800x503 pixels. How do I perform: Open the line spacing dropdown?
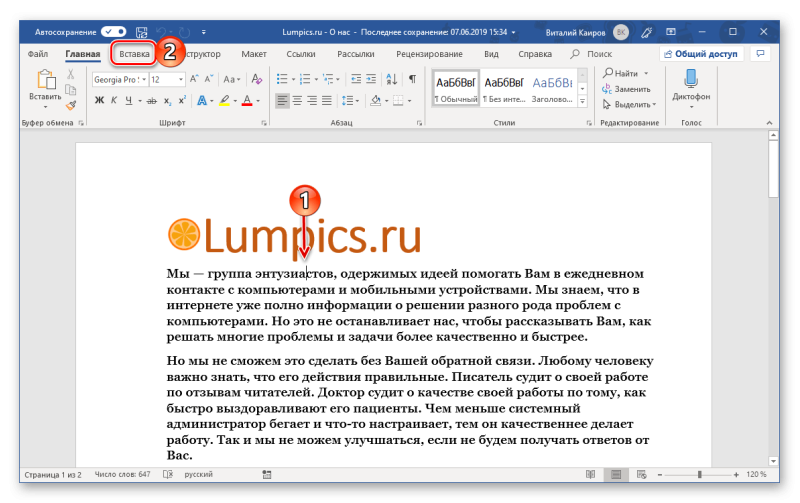point(350,100)
